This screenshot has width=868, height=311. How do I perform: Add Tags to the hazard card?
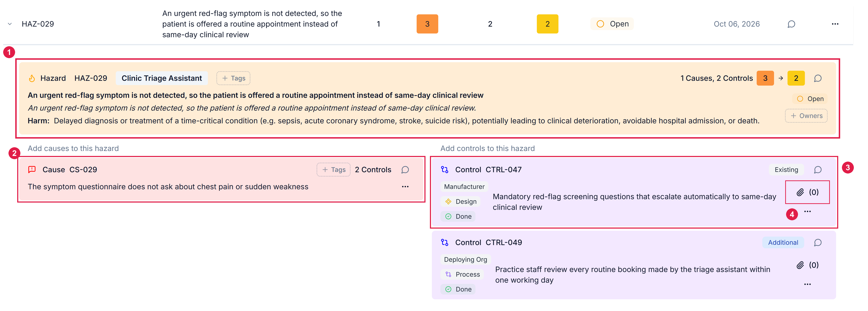(233, 78)
